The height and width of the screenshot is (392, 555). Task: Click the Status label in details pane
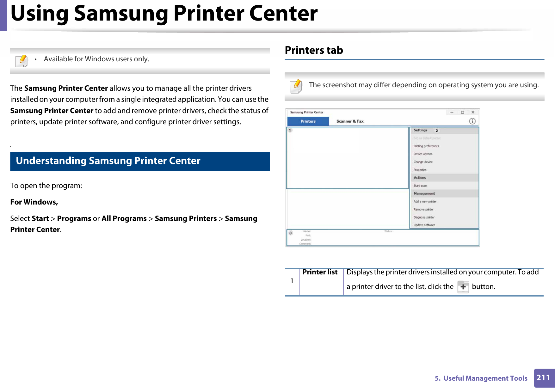pos(388,231)
